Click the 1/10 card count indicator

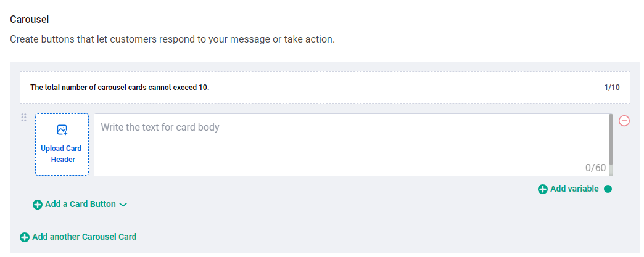click(x=612, y=88)
